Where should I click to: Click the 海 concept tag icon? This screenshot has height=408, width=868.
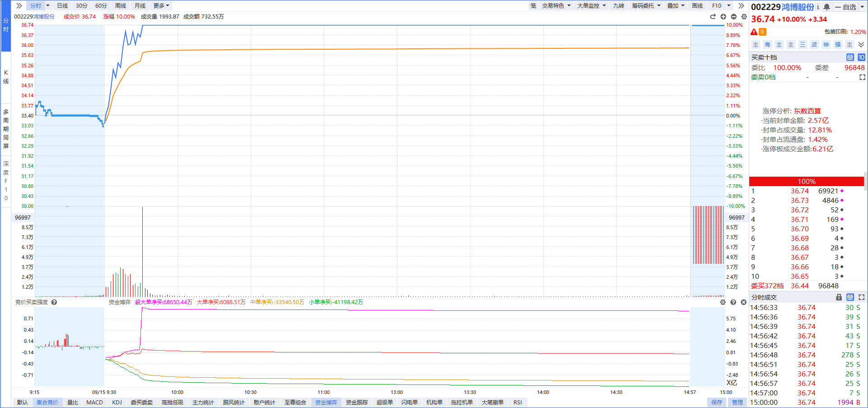[767, 45]
